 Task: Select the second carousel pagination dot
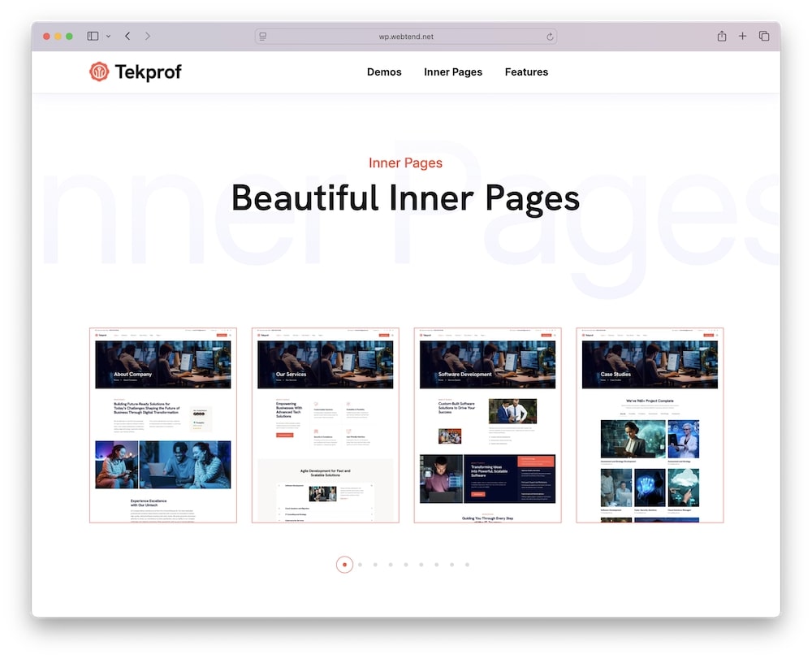click(360, 565)
